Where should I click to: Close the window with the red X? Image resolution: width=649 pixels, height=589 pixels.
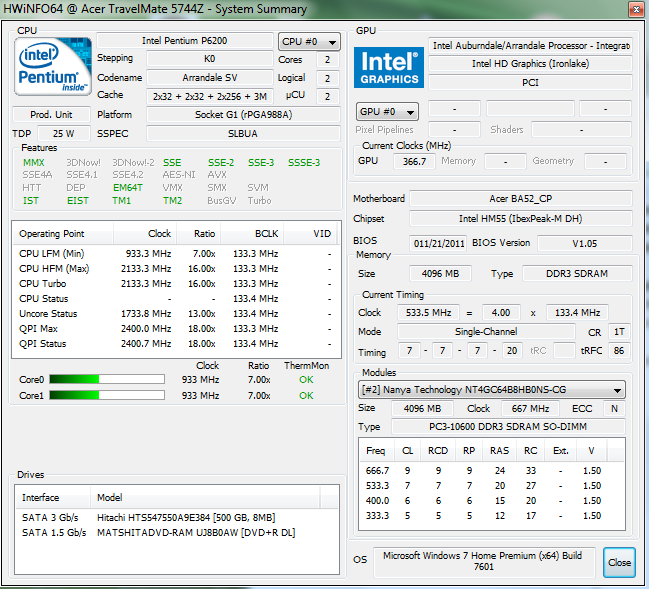pos(636,9)
